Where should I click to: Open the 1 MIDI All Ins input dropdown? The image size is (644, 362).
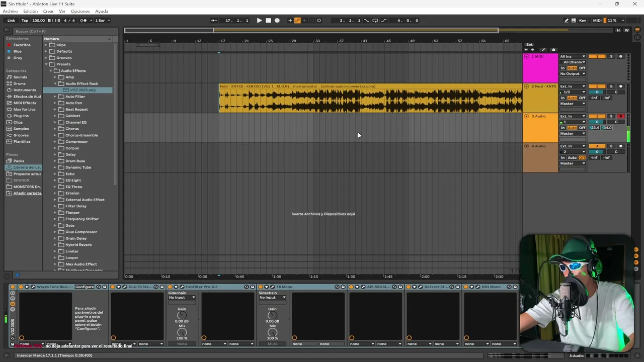[x=573, y=56]
